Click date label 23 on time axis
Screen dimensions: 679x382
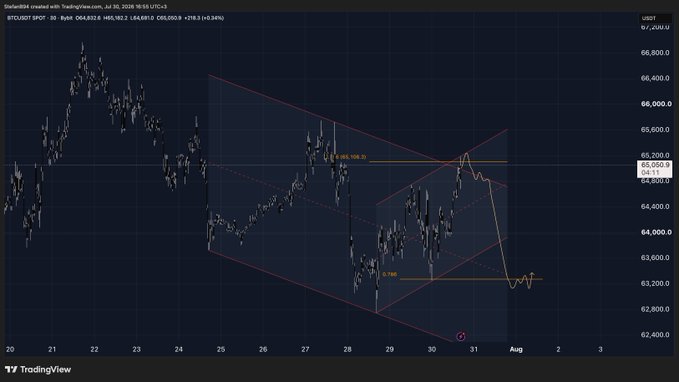coord(136,349)
